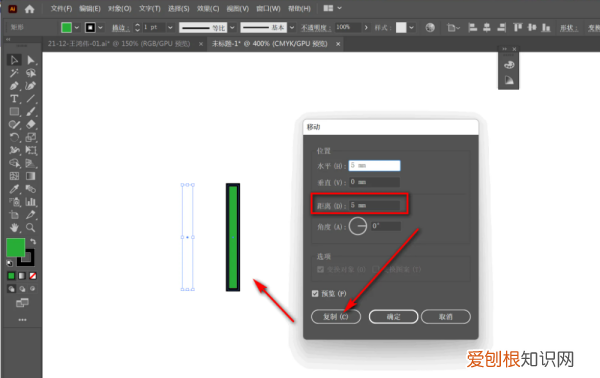The image size is (600, 378).
Task: Switch to 21-12-王鸿伟-01.ai document tab
Action: (119, 44)
